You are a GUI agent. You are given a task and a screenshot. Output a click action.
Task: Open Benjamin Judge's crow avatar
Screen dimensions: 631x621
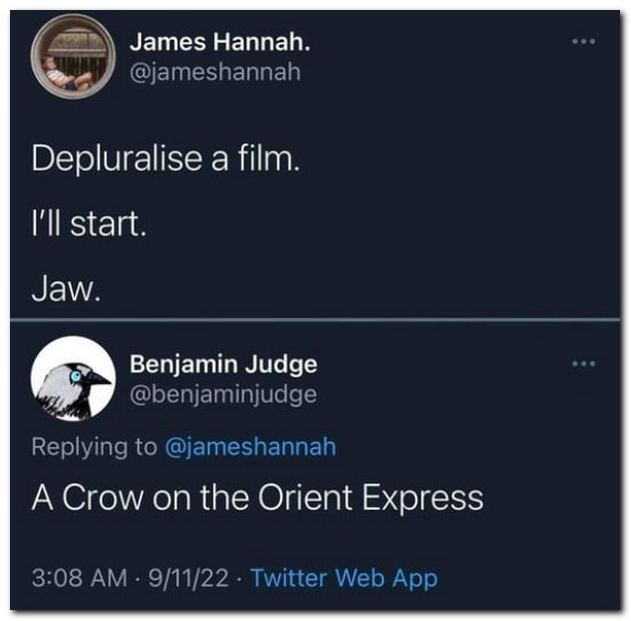click(x=72, y=378)
